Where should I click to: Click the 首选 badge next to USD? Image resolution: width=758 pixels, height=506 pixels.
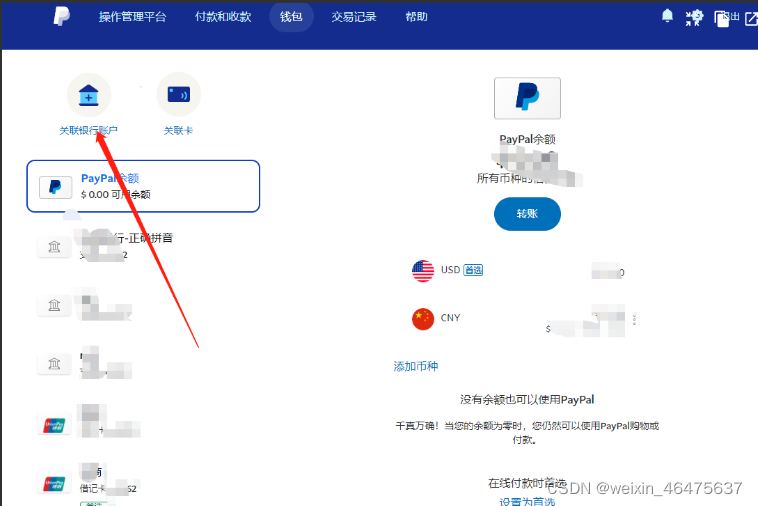tap(473, 270)
